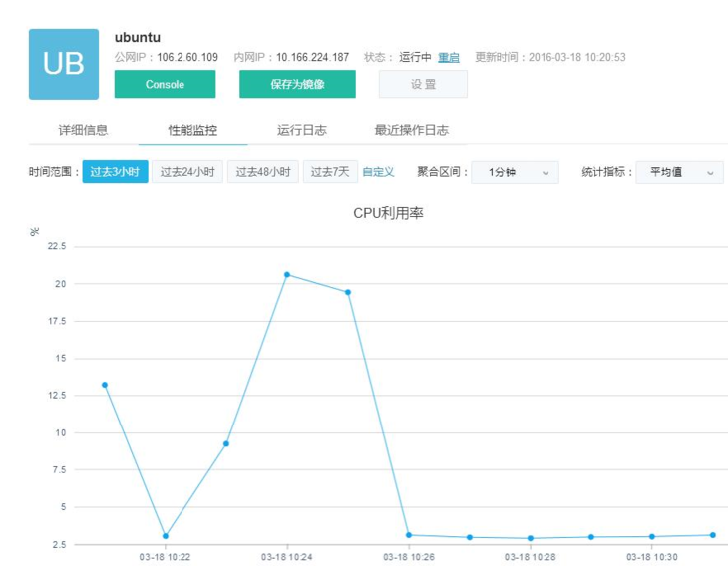728x566 pixels.
Task: Click the last data point on chart
Action: click(x=713, y=535)
